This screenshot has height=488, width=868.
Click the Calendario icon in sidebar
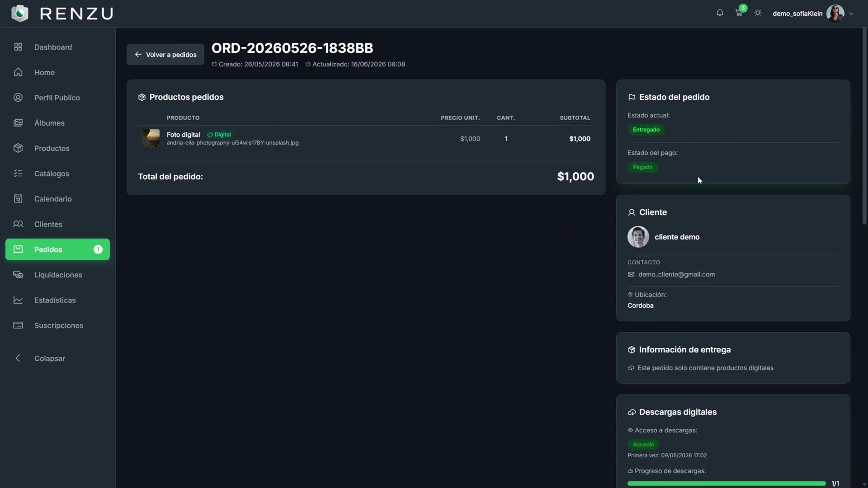[18, 199]
